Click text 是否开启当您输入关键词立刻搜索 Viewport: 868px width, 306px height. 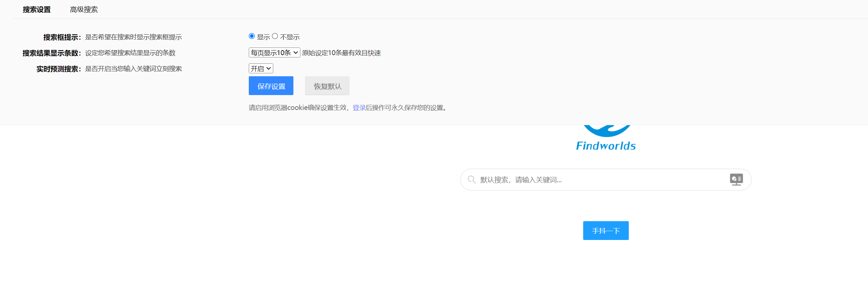pyautogui.click(x=133, y=69)
